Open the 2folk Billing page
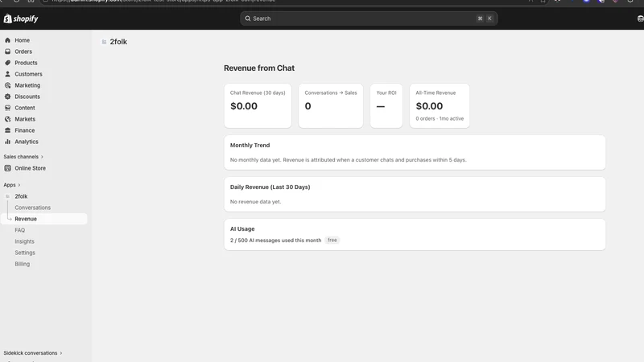Viewport: 644px width, 362px height. click(x=23, y=264)
